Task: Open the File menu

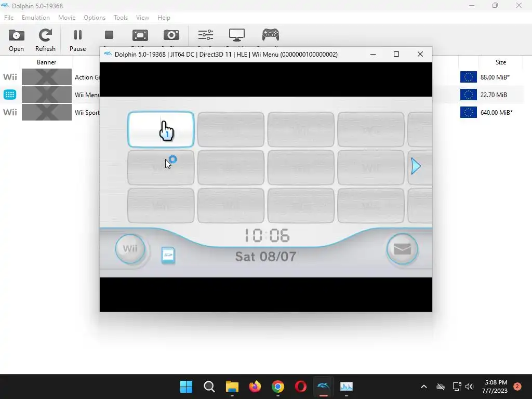Action: 9,18
